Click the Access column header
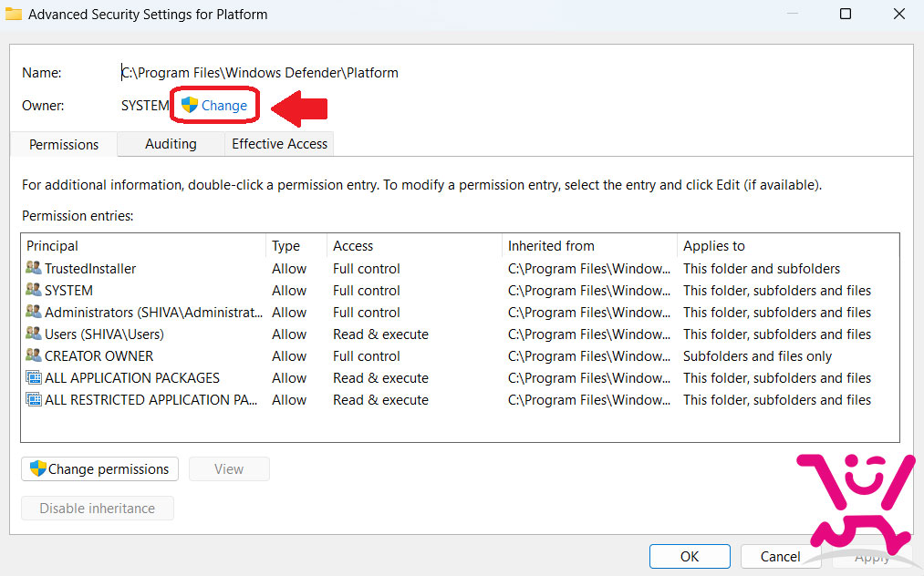 pyautogui.click(x=414, y=245)
